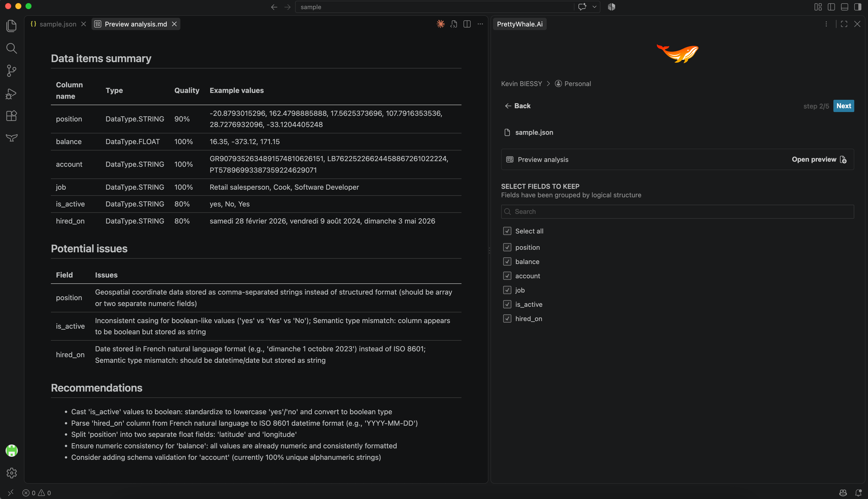
Task: Uncheck the account field checkbox
Action: 507,276
